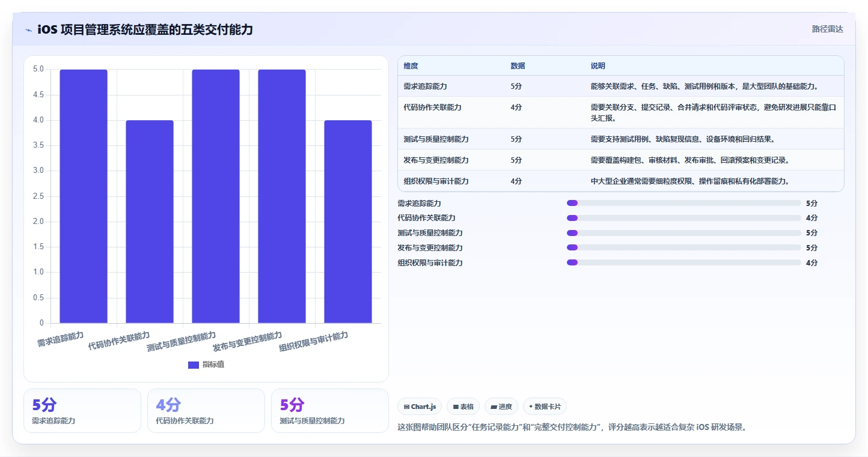
Task: Click the 发布与变更控制能力 x-axis label under the chart
Action: (x=248, y=341)
